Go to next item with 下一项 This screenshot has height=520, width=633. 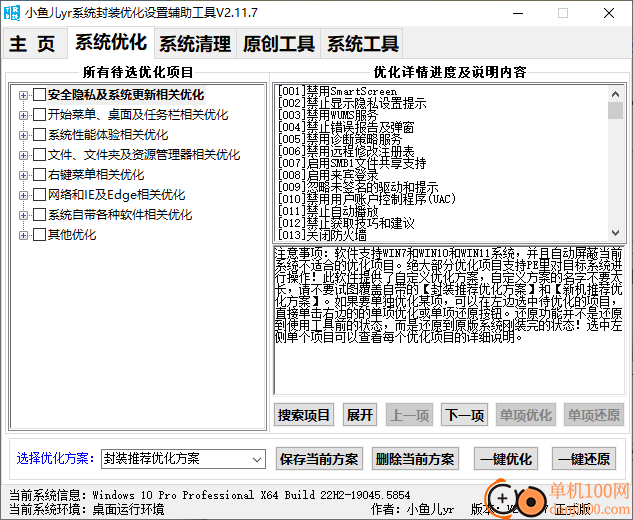[464, 415]
